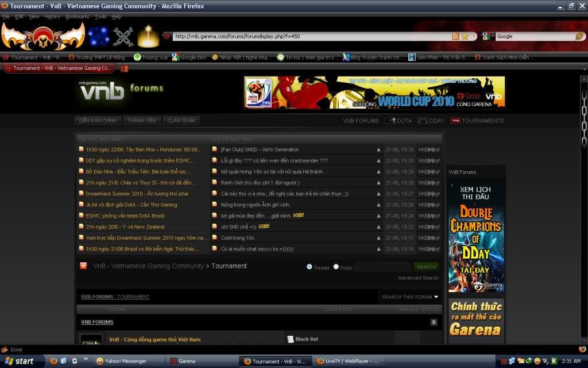Open the History menu
The height and width of the screenshot is (368, 588).
[x=52, y=17]
